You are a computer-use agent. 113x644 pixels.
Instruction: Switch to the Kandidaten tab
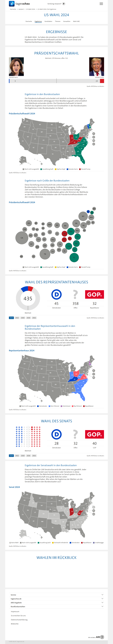(x=48, y=22)
